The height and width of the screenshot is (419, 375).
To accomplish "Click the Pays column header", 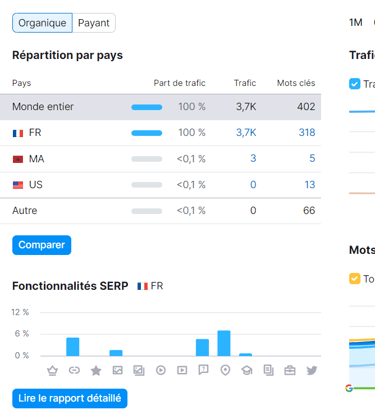I will click(x=22, y=83).
